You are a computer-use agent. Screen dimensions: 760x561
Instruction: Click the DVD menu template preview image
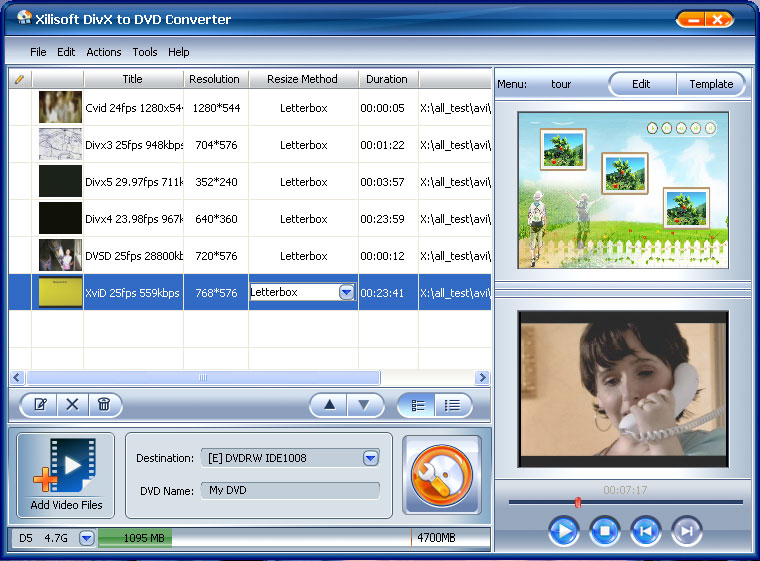tap(623, 190)
